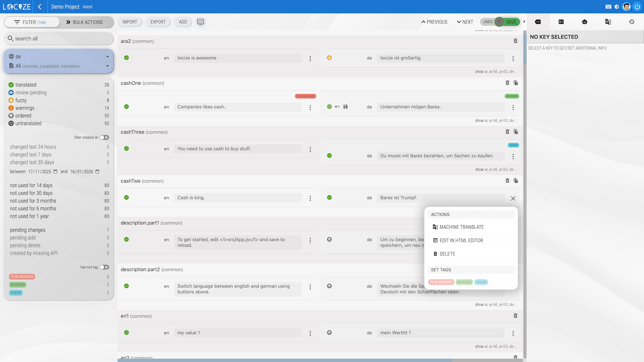The height and width of the screenshot is (362, 644).
Task: Open the editor view icon next to ADD
Action: (200, 22)
